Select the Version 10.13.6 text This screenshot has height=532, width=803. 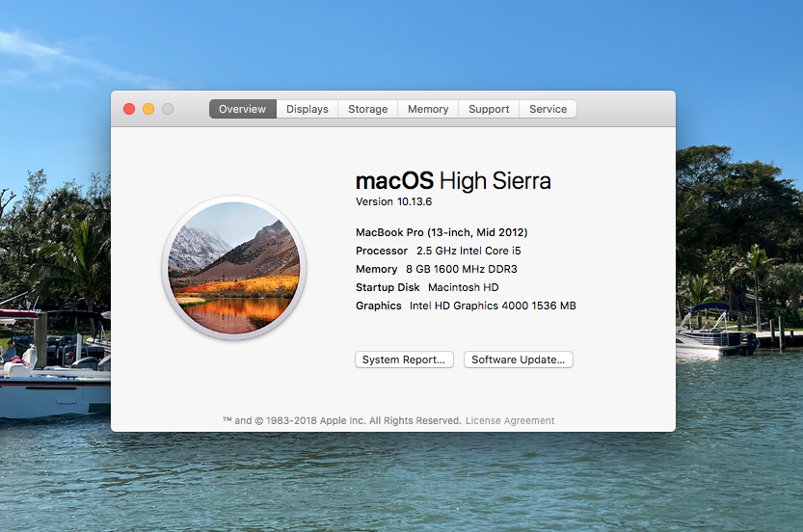(x=394, y=201)
